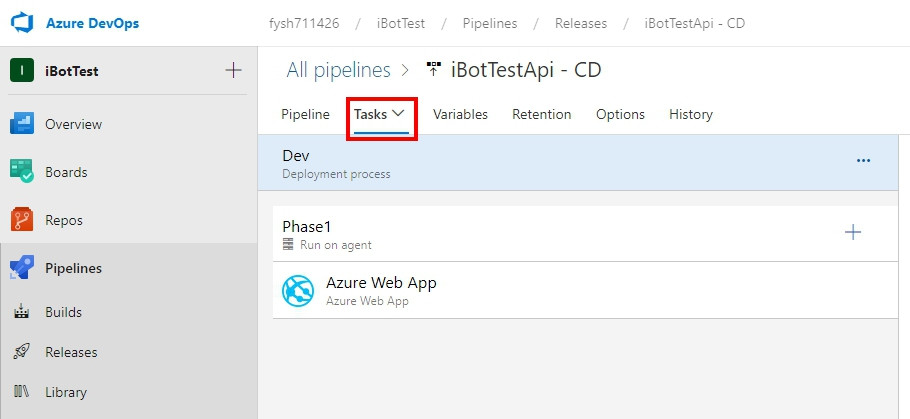The image size is (910, 419).
Task: Click the Azure DevOps logo icon
Action: (23, 23)
